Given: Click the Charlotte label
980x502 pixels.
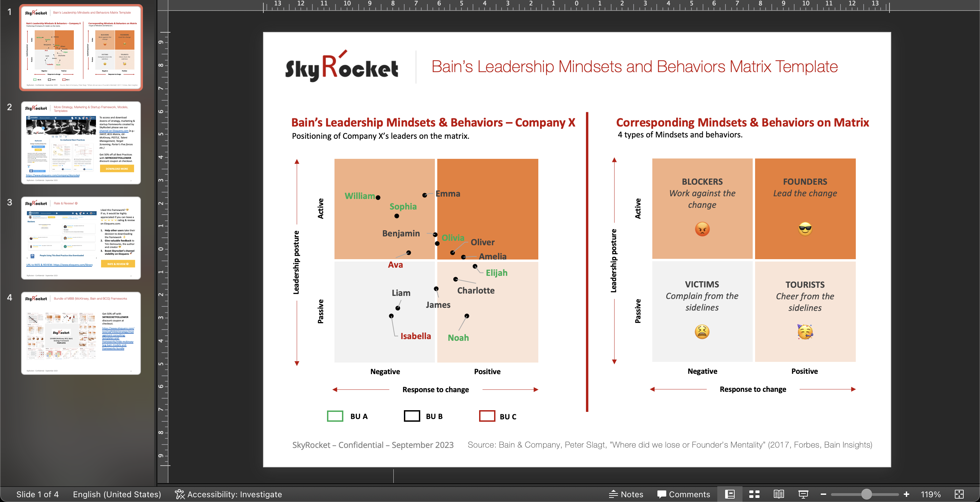Looking at the screenshot, I should [476, 290].
